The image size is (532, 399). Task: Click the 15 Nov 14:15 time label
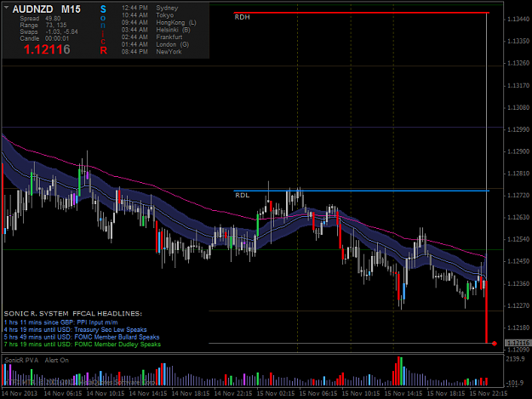click(403, 394)
